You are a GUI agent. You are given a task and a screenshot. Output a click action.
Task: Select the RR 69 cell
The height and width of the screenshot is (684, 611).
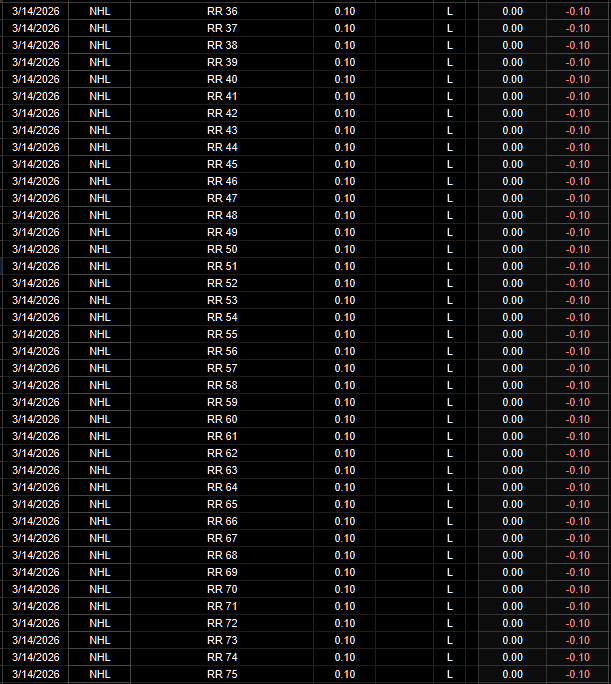pos(222,573)
